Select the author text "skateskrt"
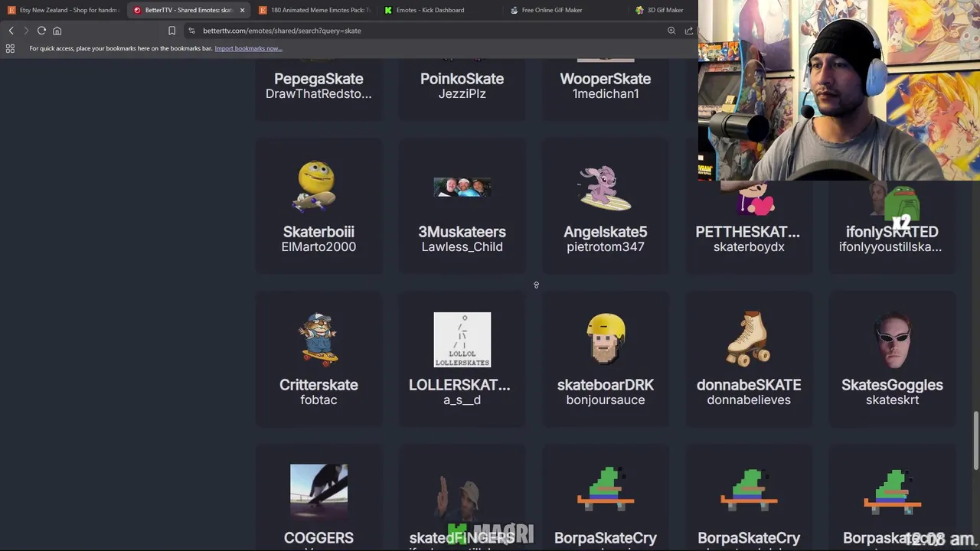The width and height of the screenshot is (980, 551). (892, 400)
